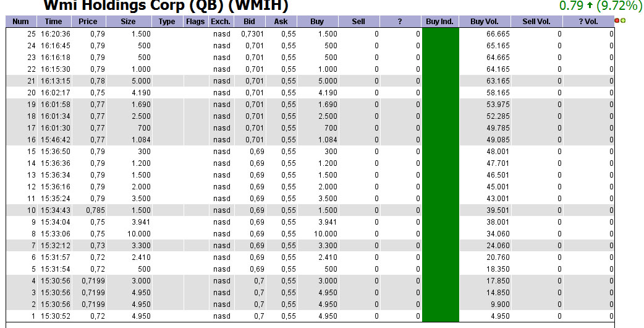Click the Buy Vol. value 63.165
The height and width of the screenshot is (328, 644).
pyautogui.click(x=498, y=81)
